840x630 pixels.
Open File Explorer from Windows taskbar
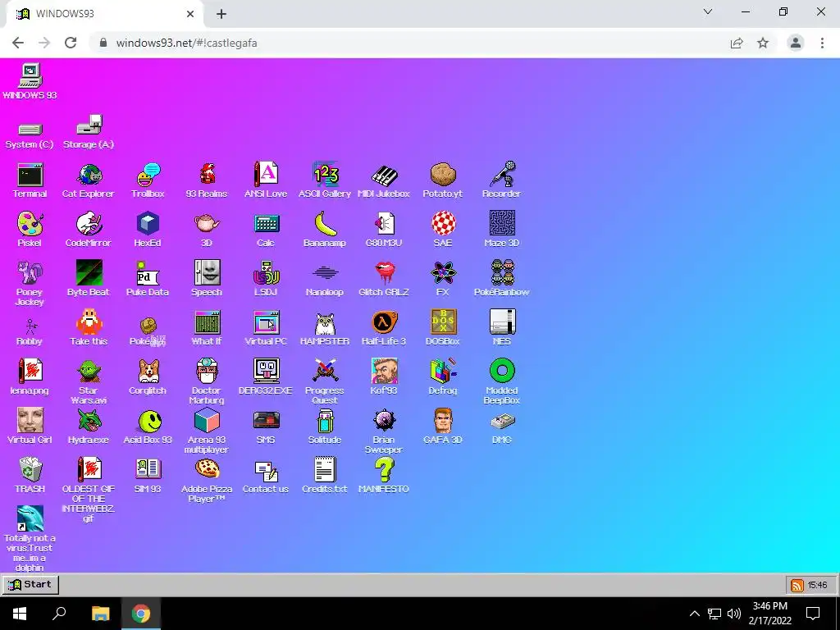(x=100, y=614)
